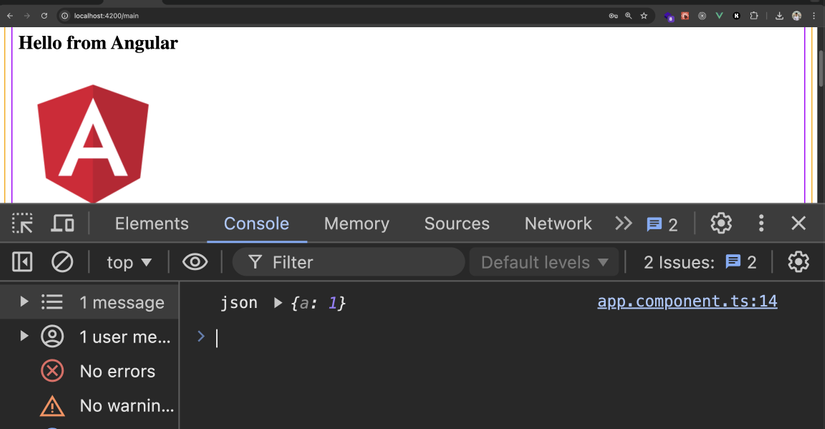This screenshot has width=825, height=429.
Task: Open the gray circular extension icon
Action: click(702, 16)
